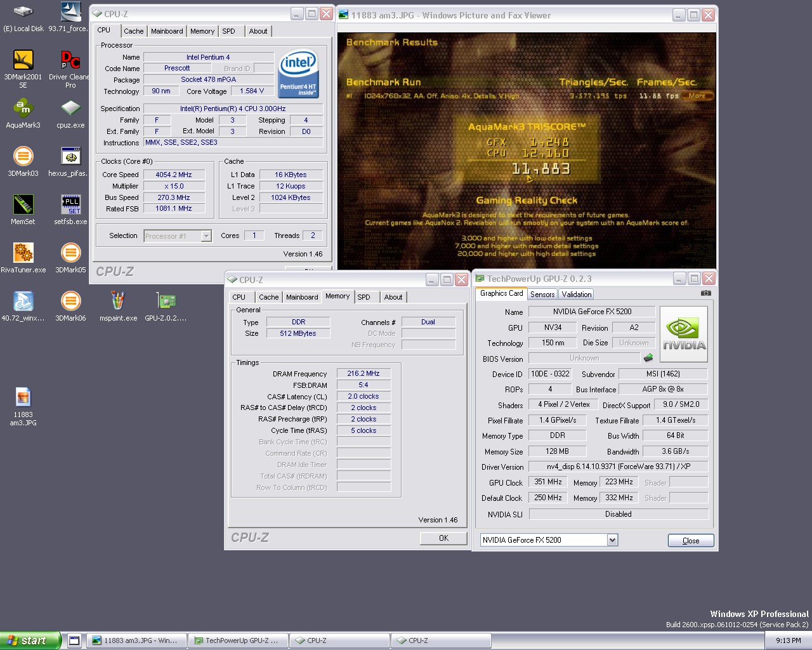Screen dimensions: 812x650
Task: Click OK button in CPU-Z Memory window
Action: [x=443, y=538]
